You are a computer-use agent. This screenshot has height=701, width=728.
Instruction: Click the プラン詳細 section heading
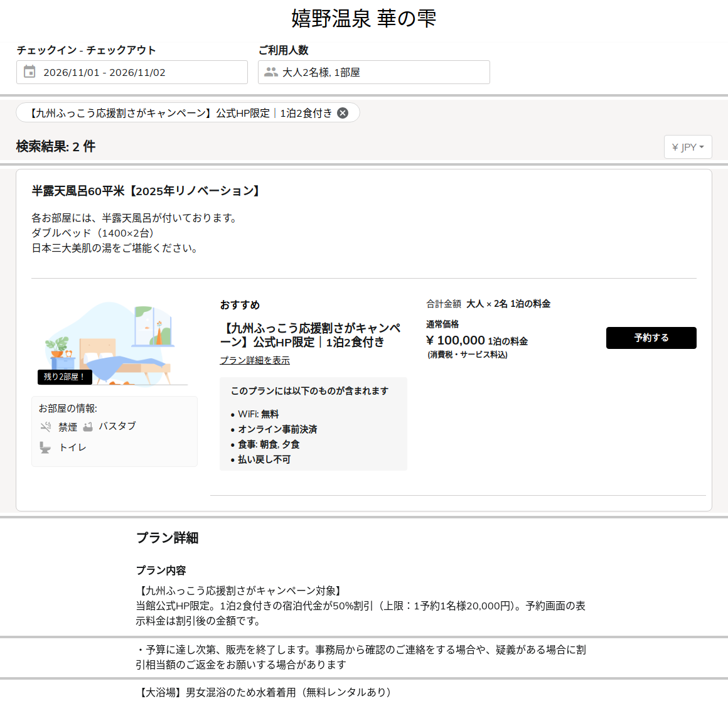tap(167, 538)
